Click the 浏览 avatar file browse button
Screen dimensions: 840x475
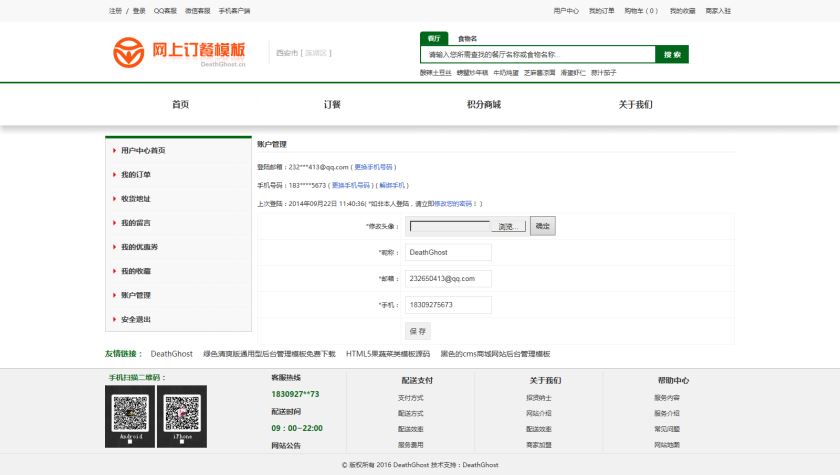click(x=508, y=227)
